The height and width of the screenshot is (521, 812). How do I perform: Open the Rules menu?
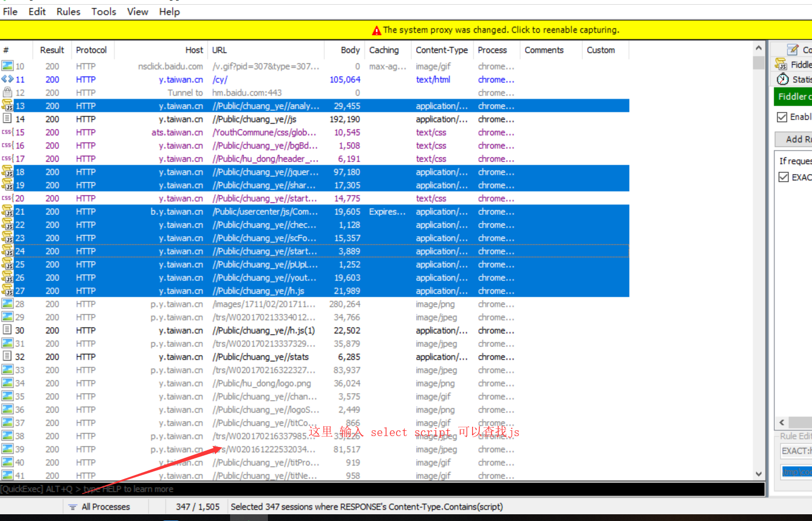pyautogui.click(x=68, y=11)
